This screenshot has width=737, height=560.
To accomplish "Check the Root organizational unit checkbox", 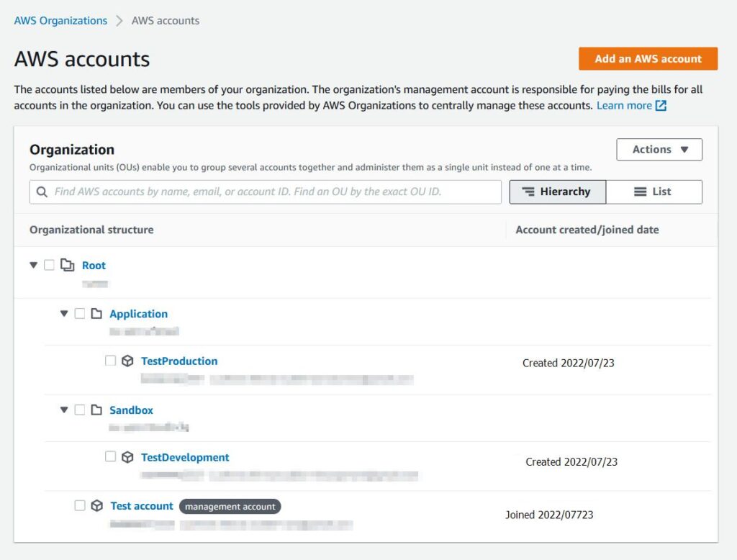I will point(49,265).
